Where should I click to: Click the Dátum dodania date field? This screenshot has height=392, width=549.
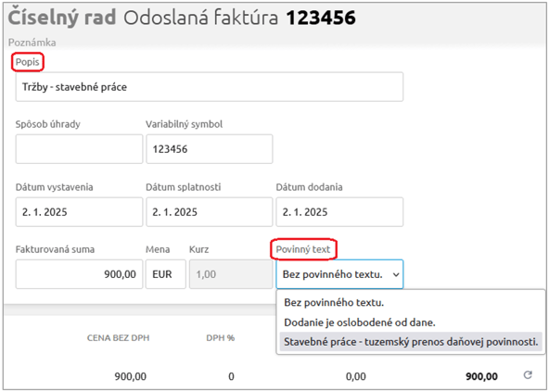[x=339, y=211]
